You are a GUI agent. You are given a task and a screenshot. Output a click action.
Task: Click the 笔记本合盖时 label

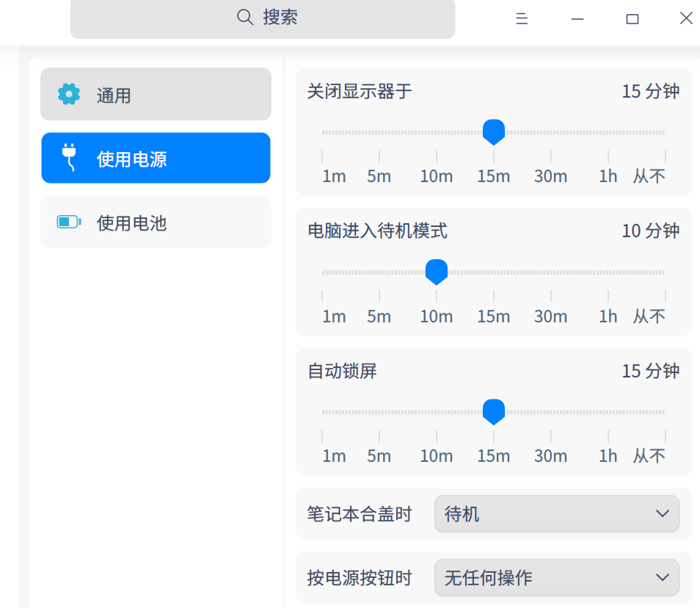360,514
